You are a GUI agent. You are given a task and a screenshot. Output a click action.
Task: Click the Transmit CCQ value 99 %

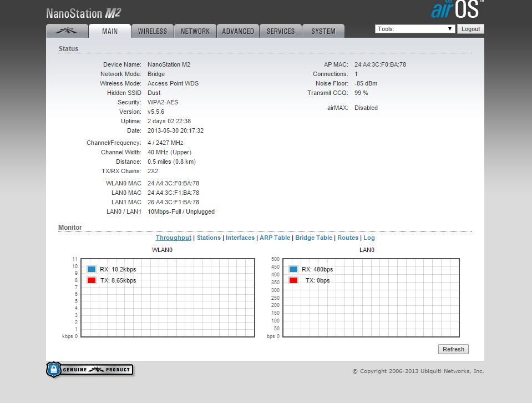[x=361, y=93]
